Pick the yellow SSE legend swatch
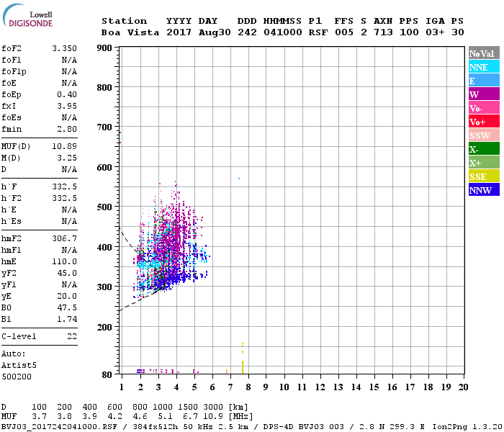The image size is (504, 432). coord(483,176)
